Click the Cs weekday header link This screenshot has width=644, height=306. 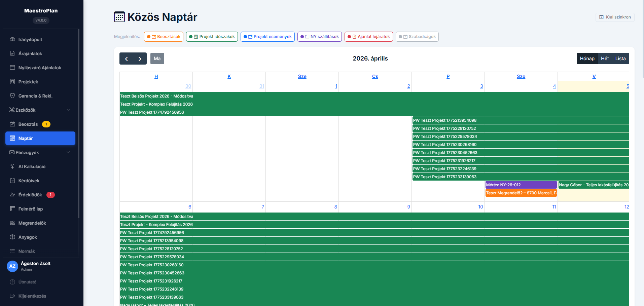click(x=375, y=76)
